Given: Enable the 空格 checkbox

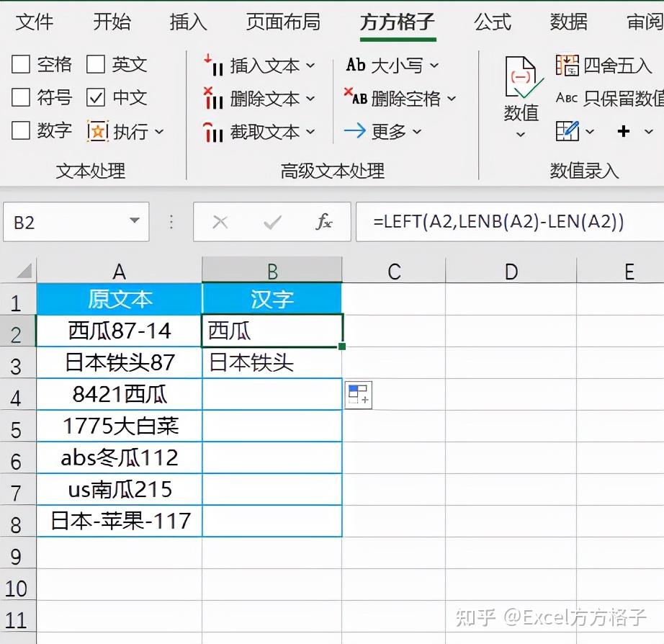Looking at the screenshot, I should point(21,64).
